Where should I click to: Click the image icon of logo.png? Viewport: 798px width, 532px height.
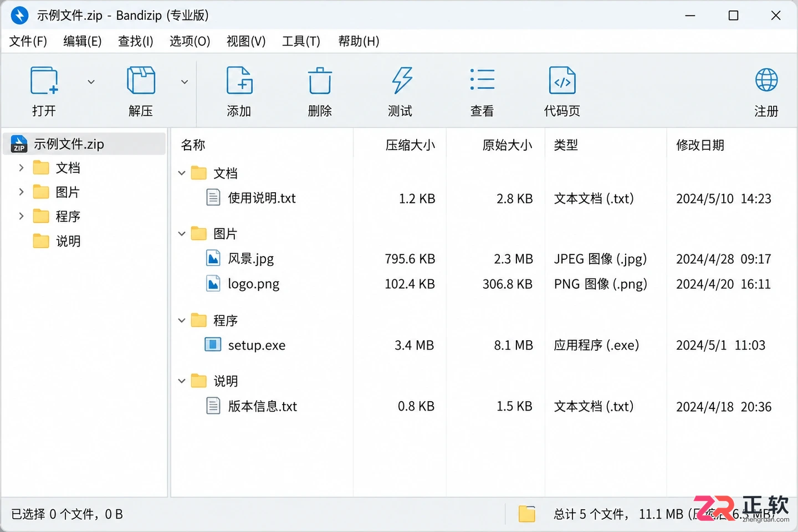(x=213, y=284)
